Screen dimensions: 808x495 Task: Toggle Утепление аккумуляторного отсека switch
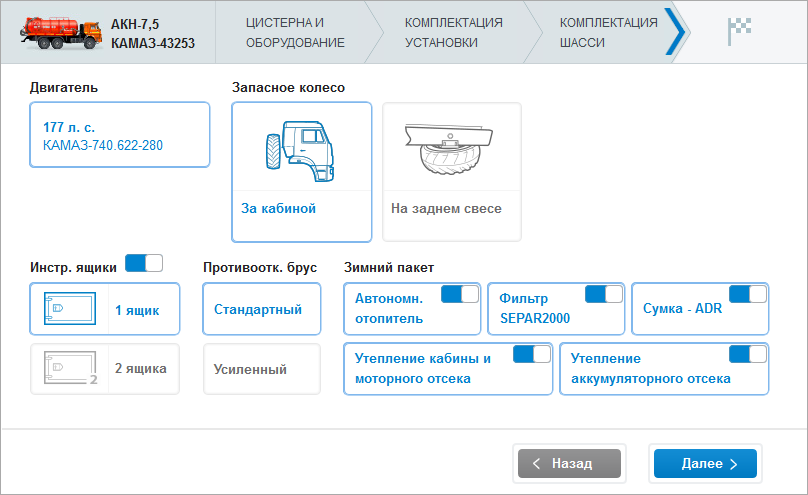coord(747,354)
